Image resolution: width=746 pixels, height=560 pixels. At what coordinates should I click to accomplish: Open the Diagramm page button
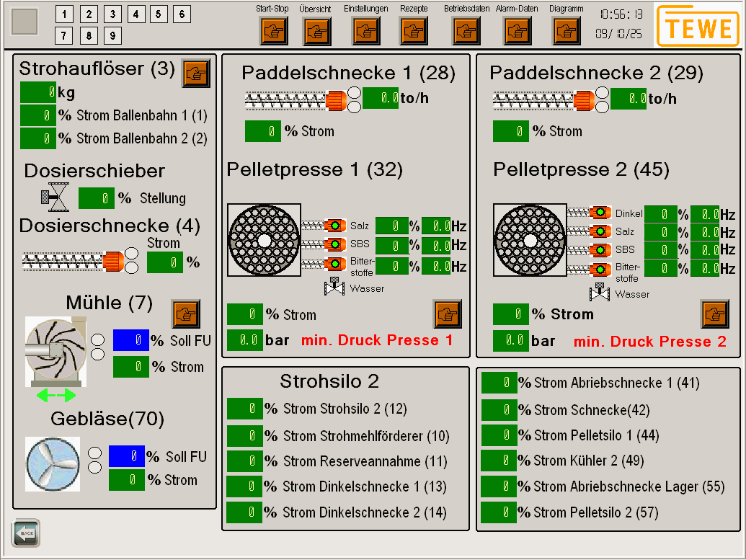click(x=567, y=31)
